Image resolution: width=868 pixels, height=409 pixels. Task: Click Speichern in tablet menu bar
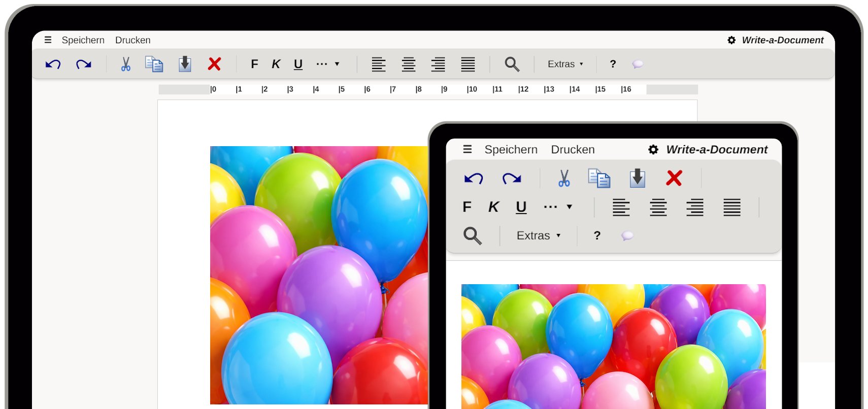tap(511, 150)
